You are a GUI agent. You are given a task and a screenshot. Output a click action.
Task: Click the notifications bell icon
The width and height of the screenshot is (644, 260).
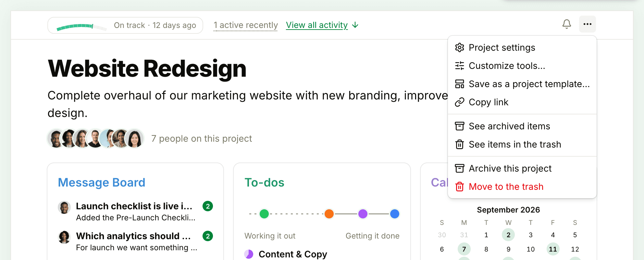pos(567,24)
